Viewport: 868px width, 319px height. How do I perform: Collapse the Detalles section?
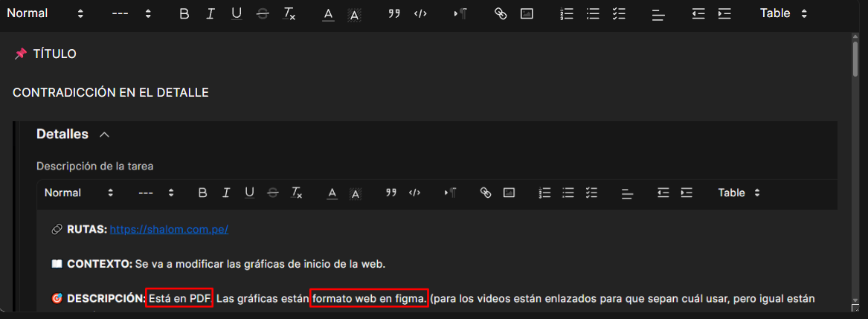[105, 135]
